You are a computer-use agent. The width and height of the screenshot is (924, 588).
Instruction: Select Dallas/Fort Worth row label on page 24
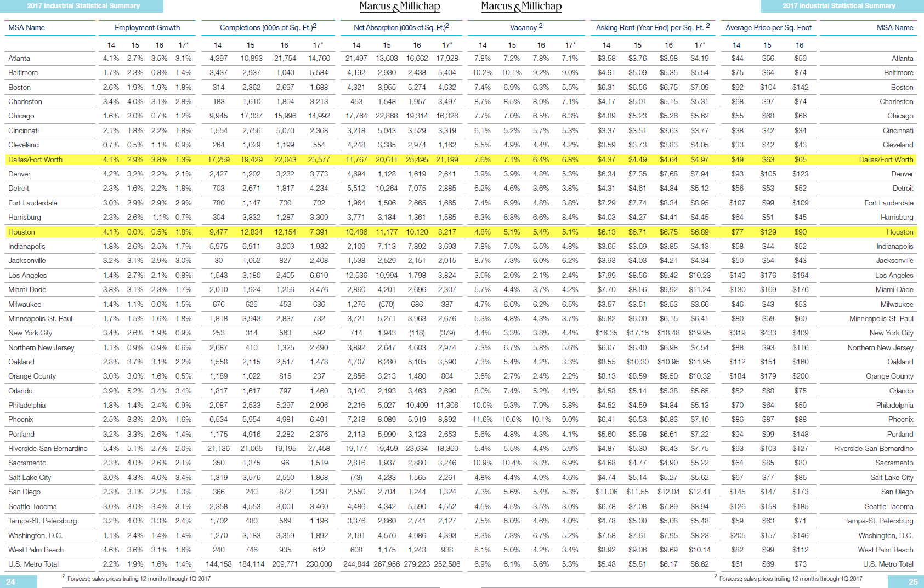click(35, 159)
